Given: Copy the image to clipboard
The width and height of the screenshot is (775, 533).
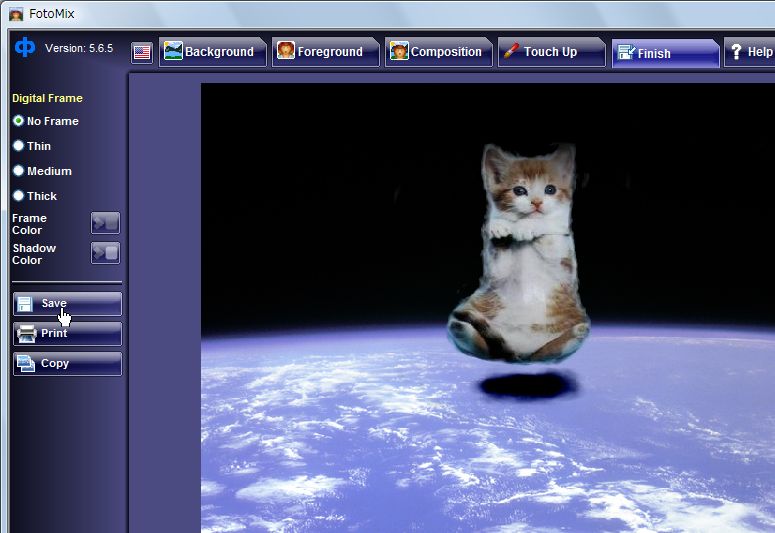Looking at the screenshot, I should click(x=67, y=364).
